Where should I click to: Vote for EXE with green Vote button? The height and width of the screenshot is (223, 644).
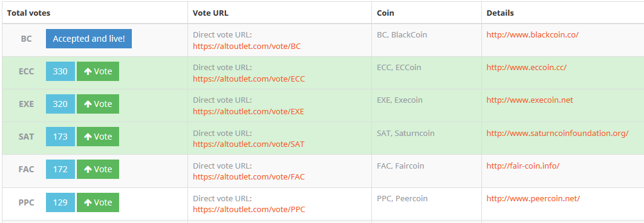pyautogui.click(x=98, y=104)
